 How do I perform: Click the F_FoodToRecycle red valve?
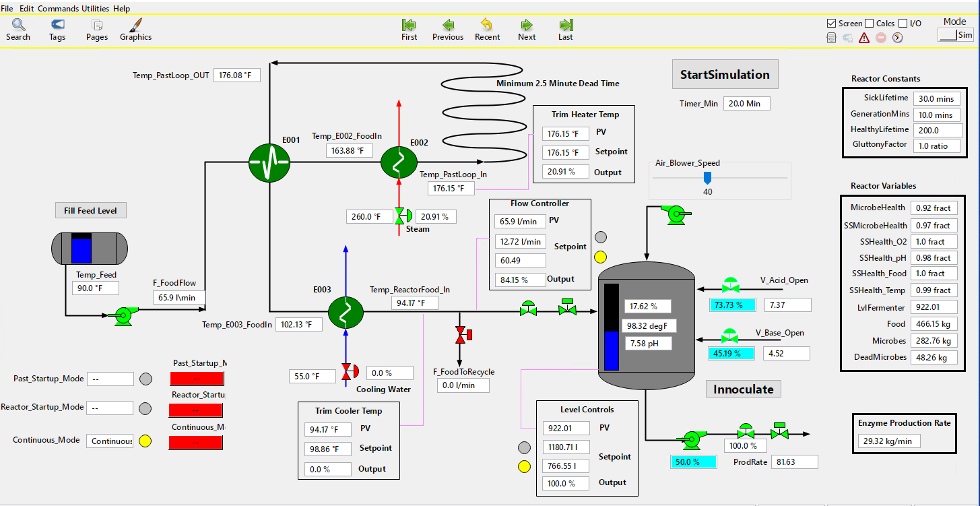click(x=463, y=334)
